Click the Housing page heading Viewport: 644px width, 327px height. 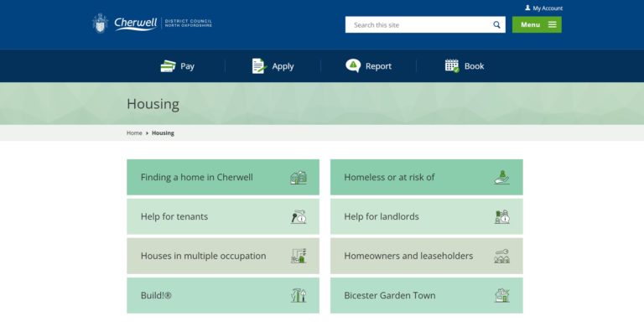click(153, 104)
